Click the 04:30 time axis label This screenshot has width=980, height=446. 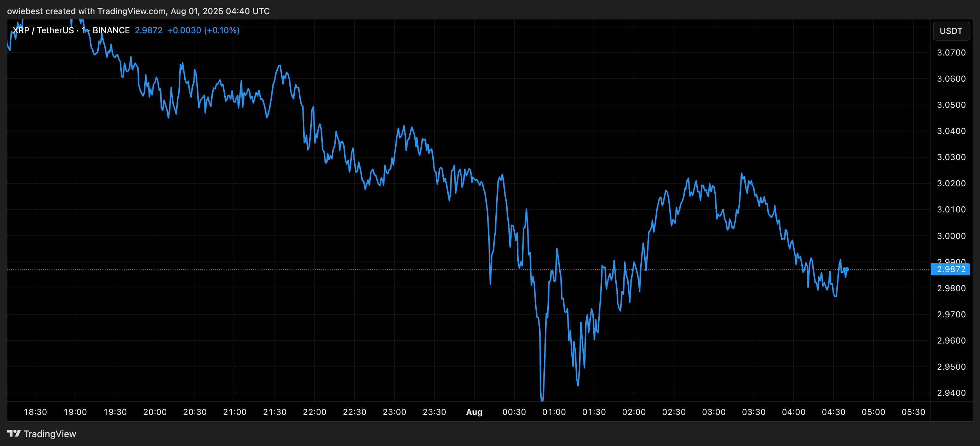[834, 412]
